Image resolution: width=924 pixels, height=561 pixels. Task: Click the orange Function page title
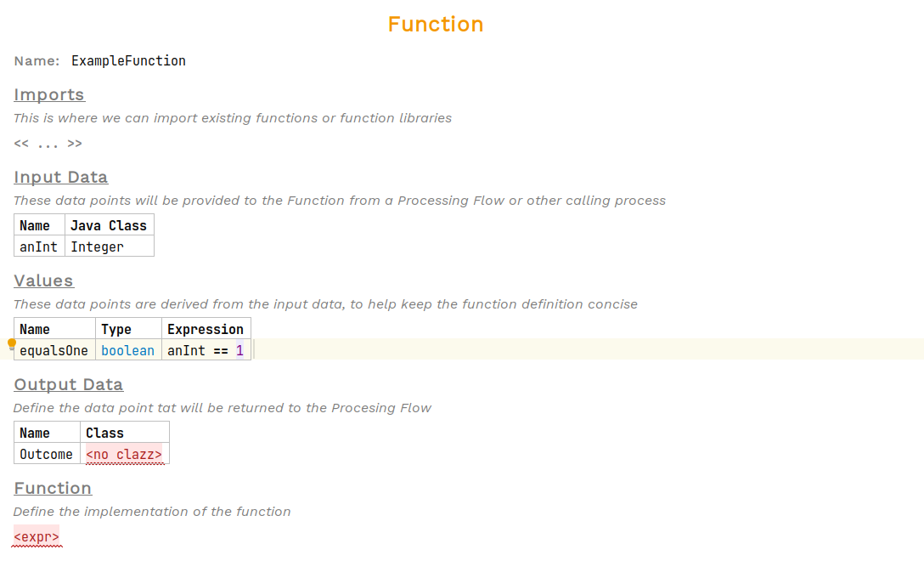[x=436, y=24]
